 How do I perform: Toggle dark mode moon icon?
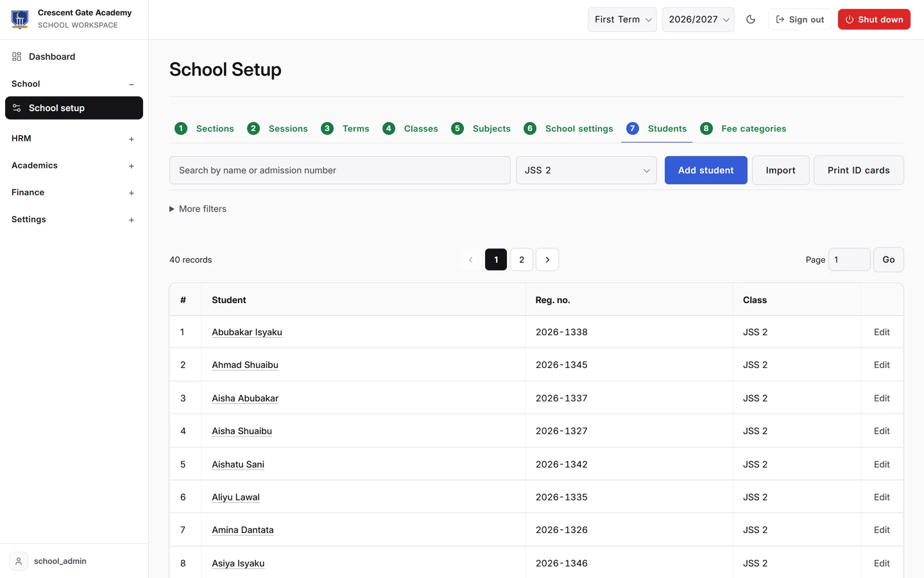(x=751, y=19)
